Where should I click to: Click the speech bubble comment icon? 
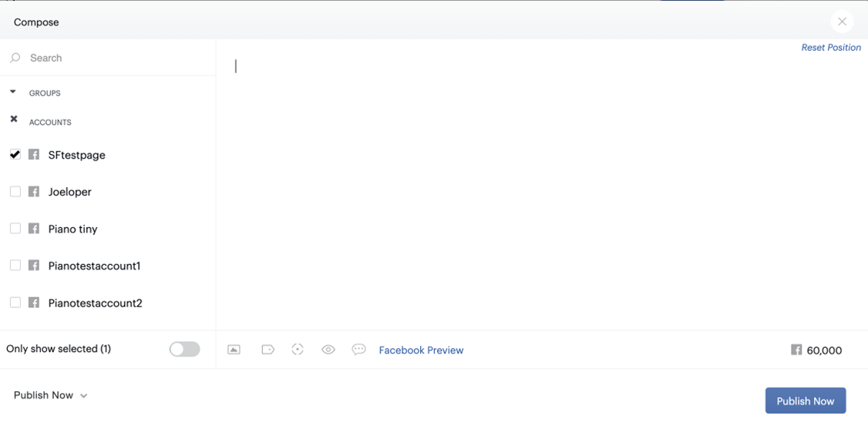click(x=358, y=350)
